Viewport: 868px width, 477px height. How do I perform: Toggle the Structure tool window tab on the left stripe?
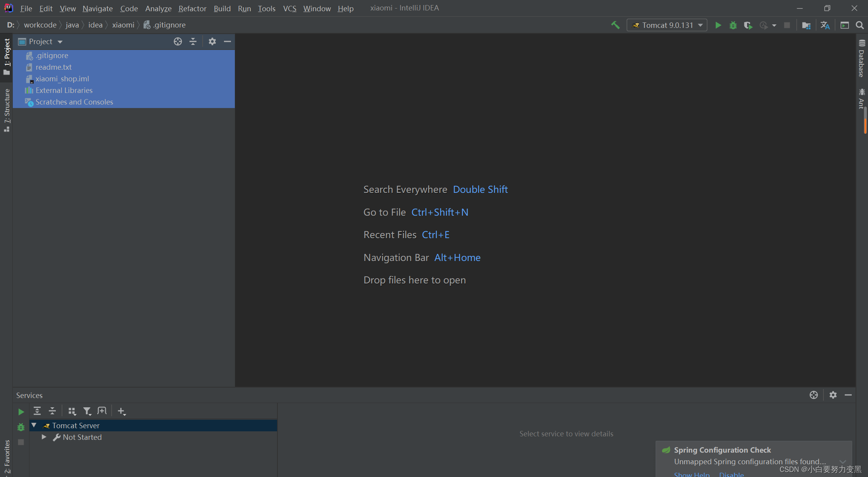(x=7, y=110)
